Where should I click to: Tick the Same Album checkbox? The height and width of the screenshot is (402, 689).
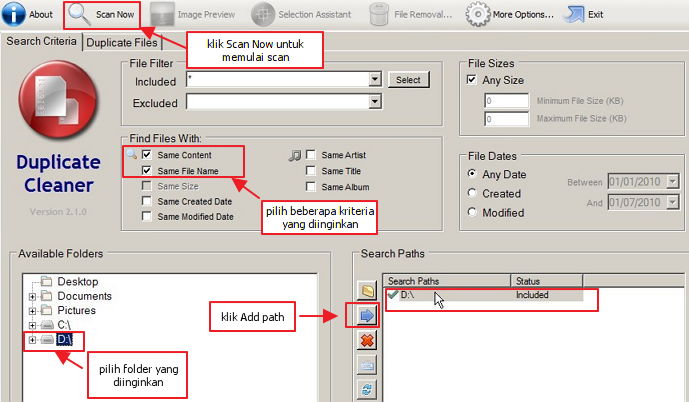coord(311,187)
